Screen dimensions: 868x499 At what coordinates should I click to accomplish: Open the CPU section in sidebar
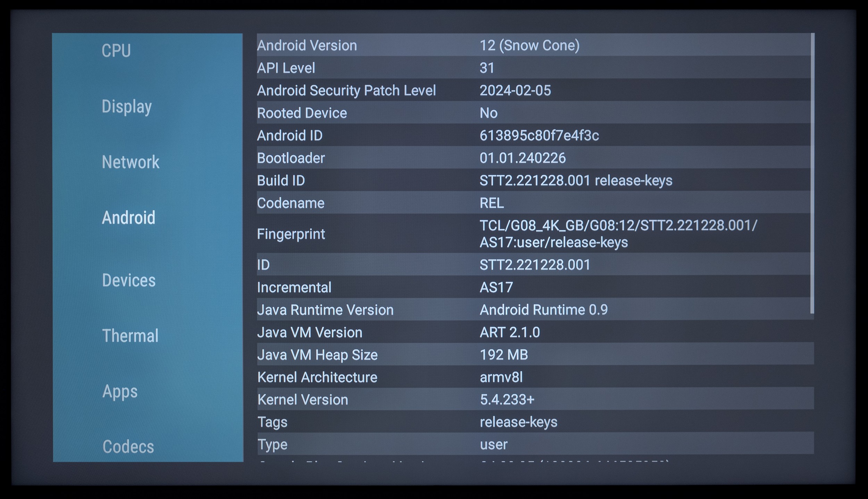coord(116,51)
